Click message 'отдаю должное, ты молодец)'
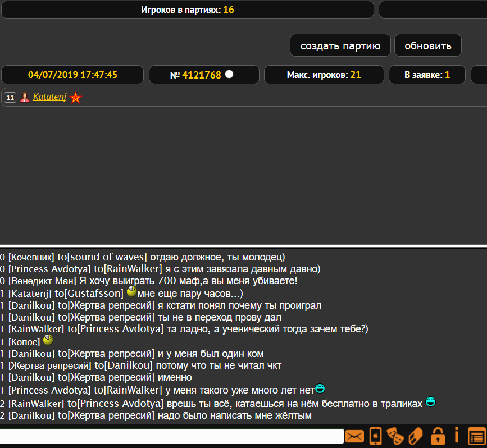The width and height of the screenshot is (487, 448). pos(217,257)
